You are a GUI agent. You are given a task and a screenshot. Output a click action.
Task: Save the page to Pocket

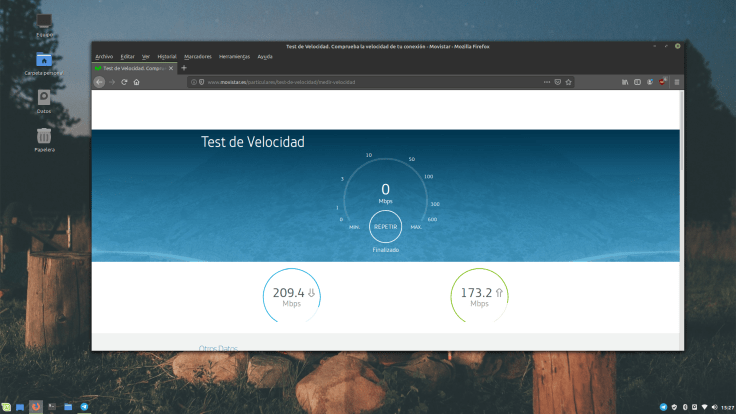point(558,82)
